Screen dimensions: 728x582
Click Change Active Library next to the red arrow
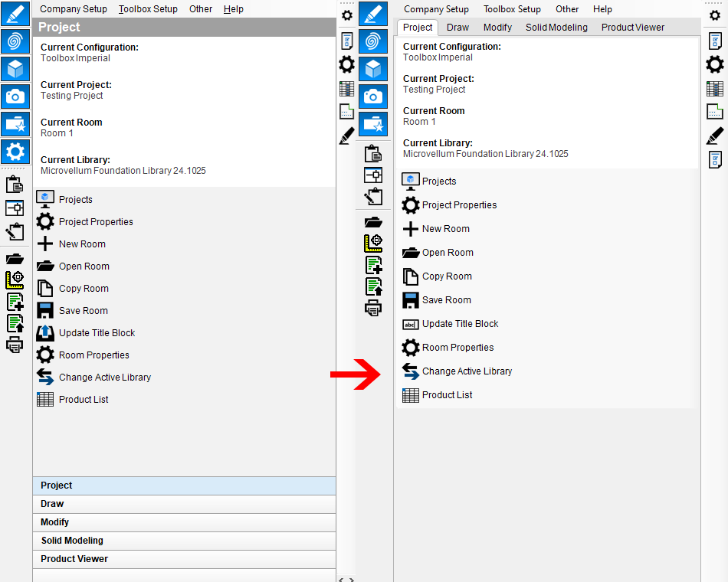(467, 371)
